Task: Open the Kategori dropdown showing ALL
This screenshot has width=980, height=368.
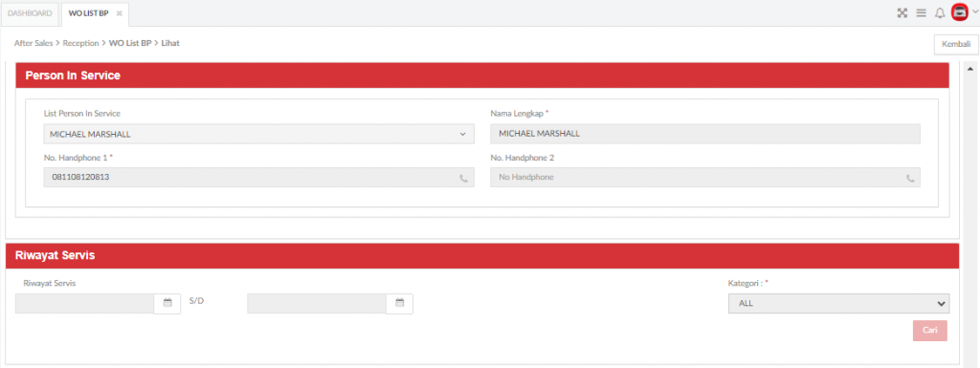Action: tap(838, 303)
